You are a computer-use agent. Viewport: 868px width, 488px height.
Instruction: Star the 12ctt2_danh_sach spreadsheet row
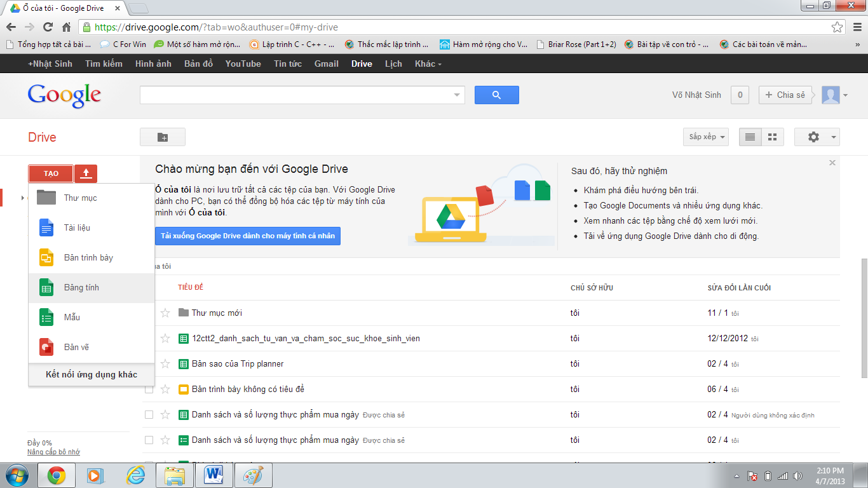coord(165,338)
